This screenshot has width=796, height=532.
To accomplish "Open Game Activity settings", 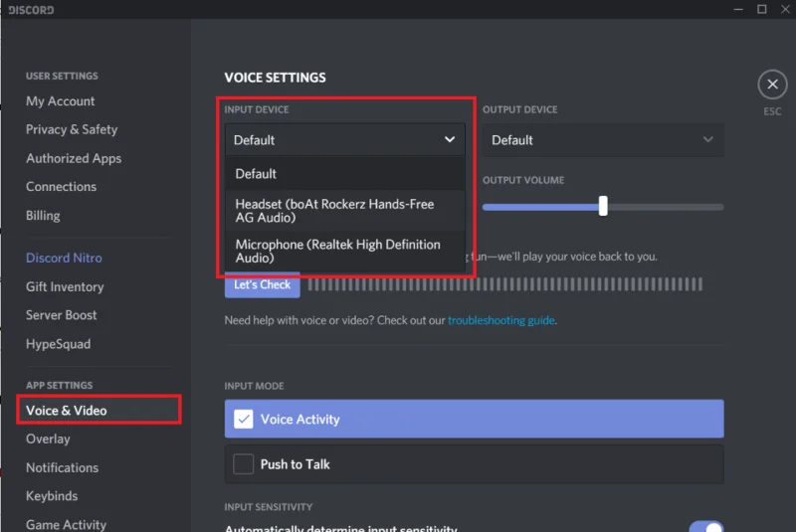I will pyautogui.click(x=66, y=524).
